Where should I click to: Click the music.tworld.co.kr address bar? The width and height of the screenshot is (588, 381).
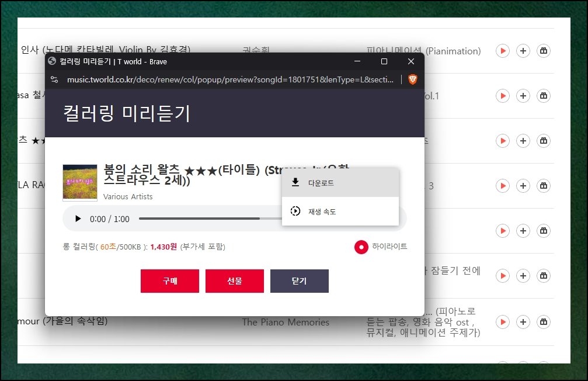point(230,79)
